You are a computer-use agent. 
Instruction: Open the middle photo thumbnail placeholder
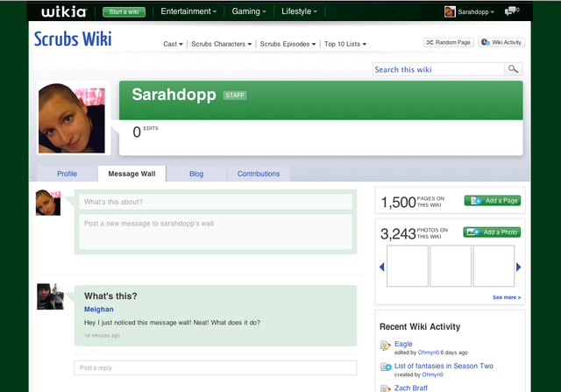click(451, 266)
